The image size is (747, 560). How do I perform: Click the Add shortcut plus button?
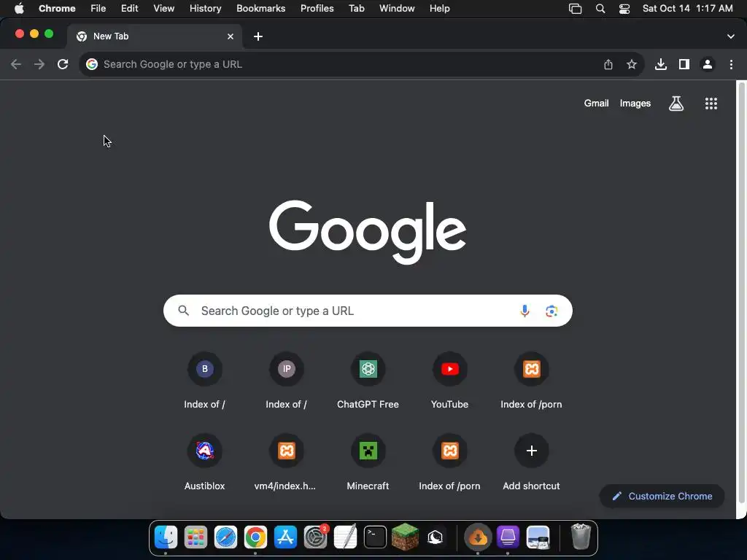click(532, 451)
